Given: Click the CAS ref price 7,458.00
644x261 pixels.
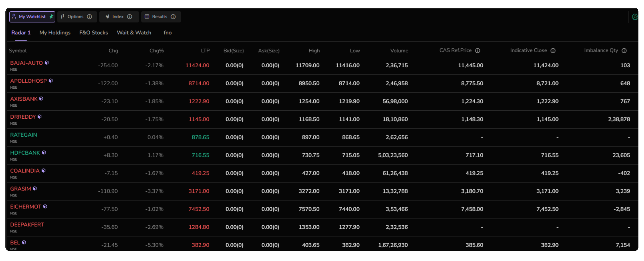Looking at the screenshot, I should click(472, 209).
